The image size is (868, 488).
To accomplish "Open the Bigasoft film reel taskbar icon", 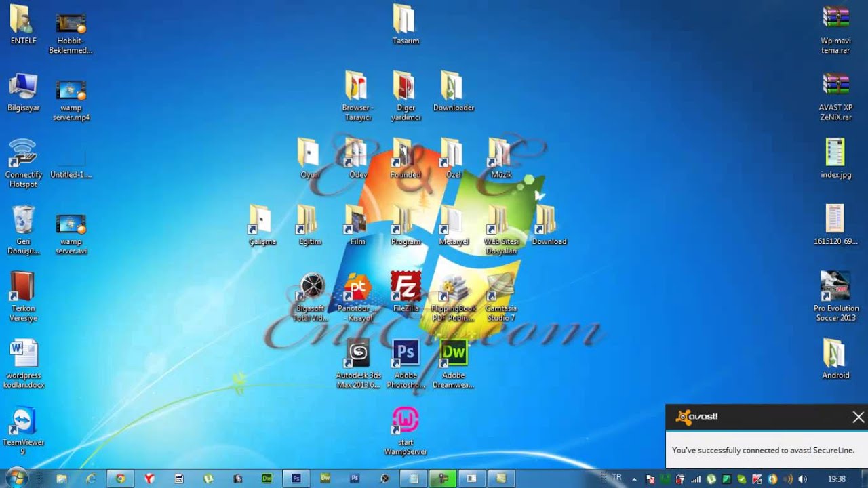I will [384, 479].
